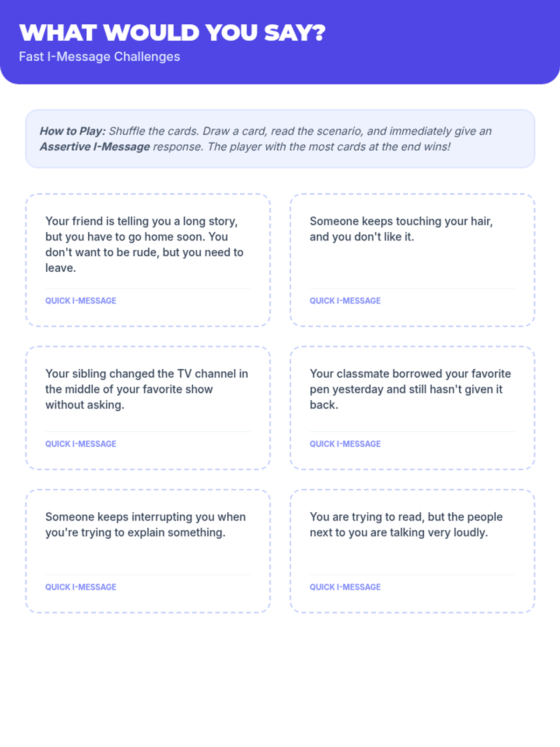560x747 pixels.
Task: Click Quick I-Message under long story card
Action: [x=81, y=301]
